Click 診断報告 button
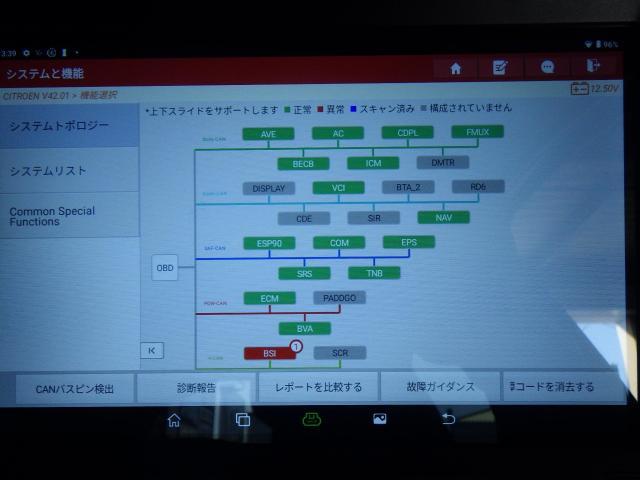Viewport: 640px width, 480px height. coord(196,388)
